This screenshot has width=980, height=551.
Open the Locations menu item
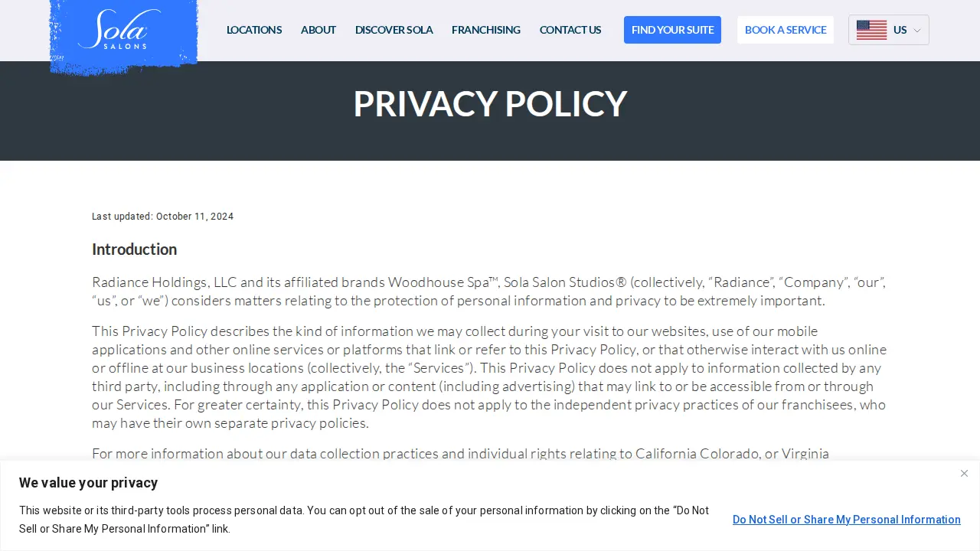point(254,30)
